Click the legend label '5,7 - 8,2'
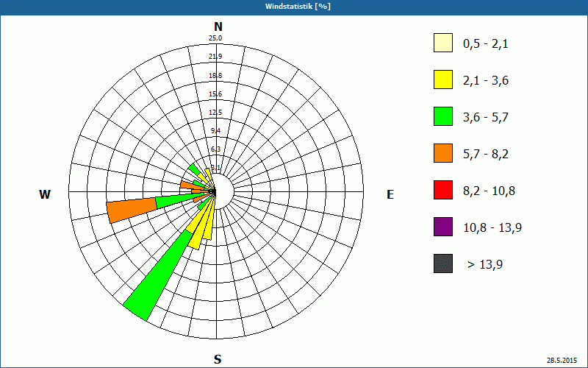This screenshot has height=368, width=588. 486,155
